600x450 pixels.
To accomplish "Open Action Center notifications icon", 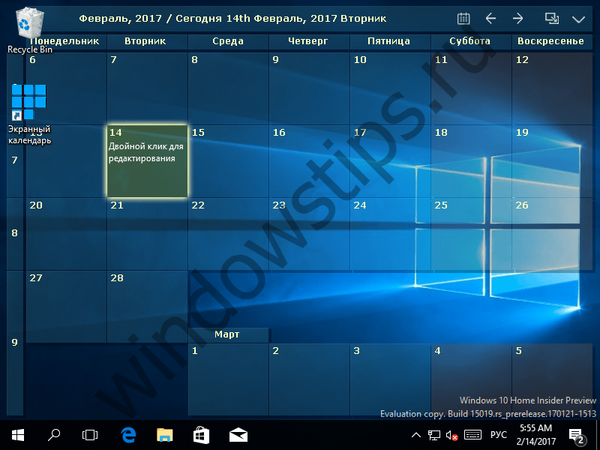I will (x=577, y=435).
